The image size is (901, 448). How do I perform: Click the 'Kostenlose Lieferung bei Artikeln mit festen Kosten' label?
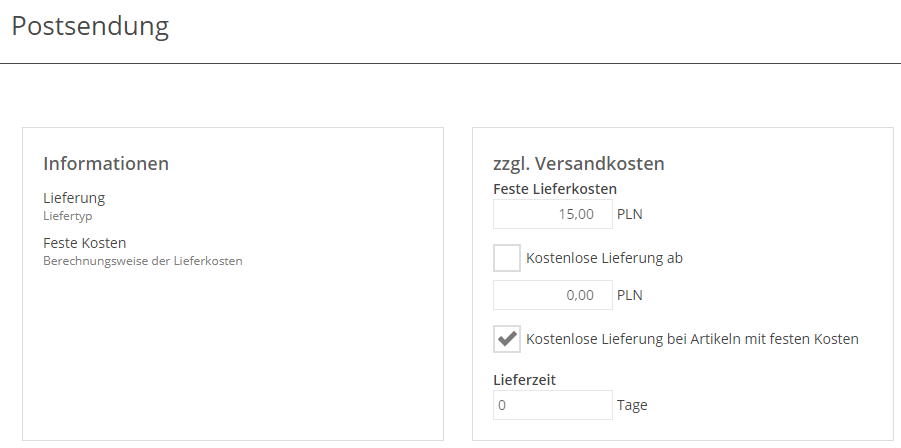pyautogui.click(x=692, y=339)
